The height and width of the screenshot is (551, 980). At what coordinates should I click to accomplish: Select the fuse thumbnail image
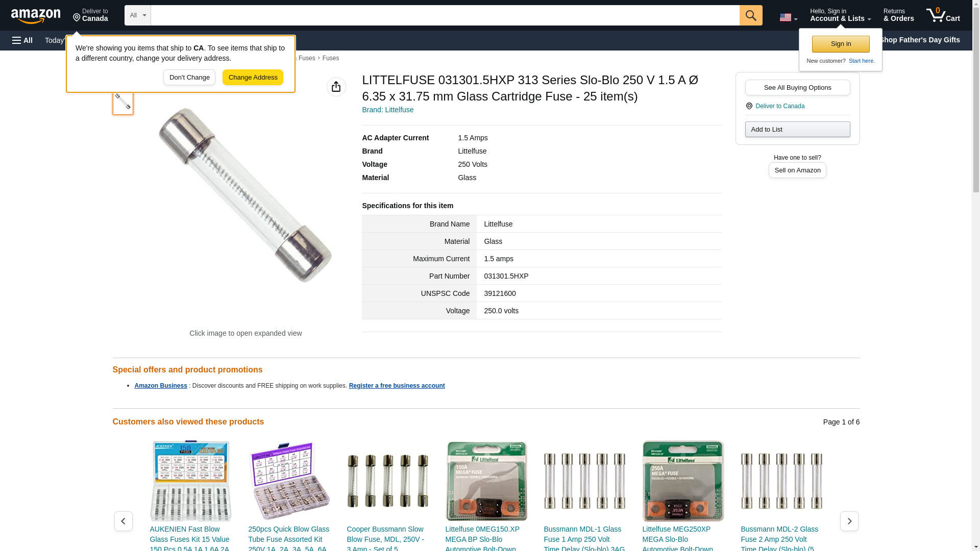pos(123,102)
